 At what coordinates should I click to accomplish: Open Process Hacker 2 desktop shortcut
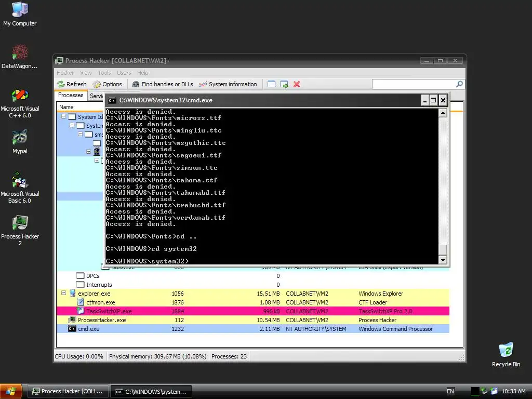point(20,230)
